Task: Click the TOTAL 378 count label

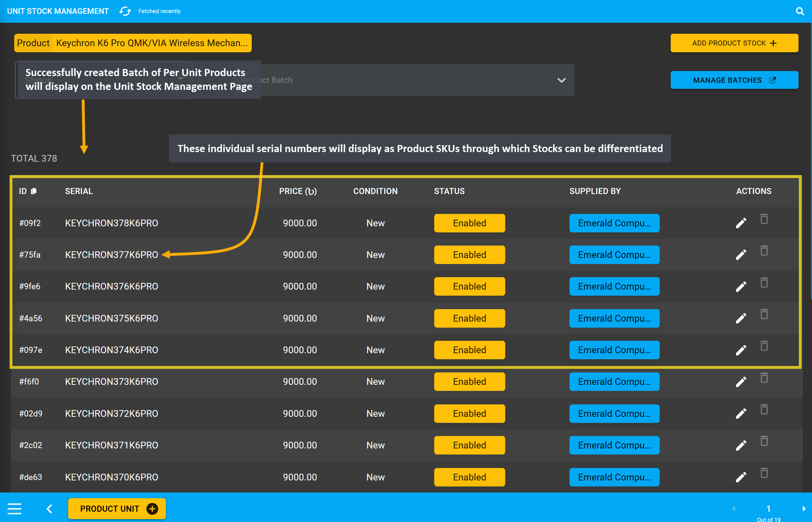Action: point(34,158)
